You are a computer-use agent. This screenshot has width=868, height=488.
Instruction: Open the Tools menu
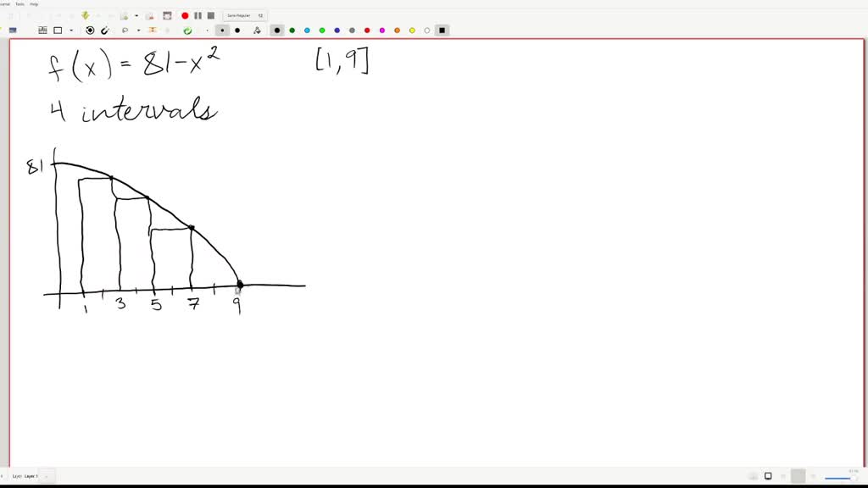click(19, 3)
